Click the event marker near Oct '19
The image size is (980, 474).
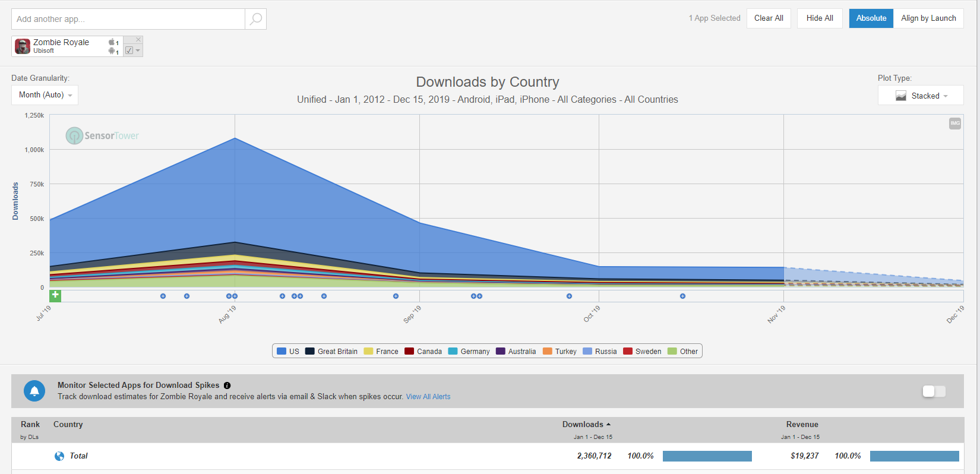(569, 296)
